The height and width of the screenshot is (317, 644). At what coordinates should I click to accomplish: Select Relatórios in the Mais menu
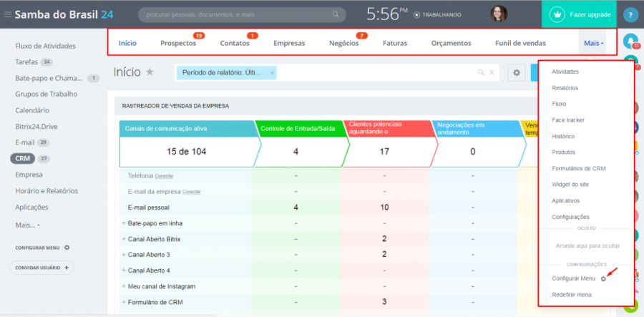565,88
